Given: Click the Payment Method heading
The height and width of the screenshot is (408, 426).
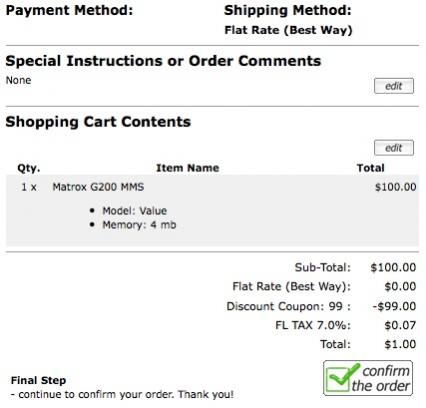Looking at the screenshot, I should coord(69,10).
